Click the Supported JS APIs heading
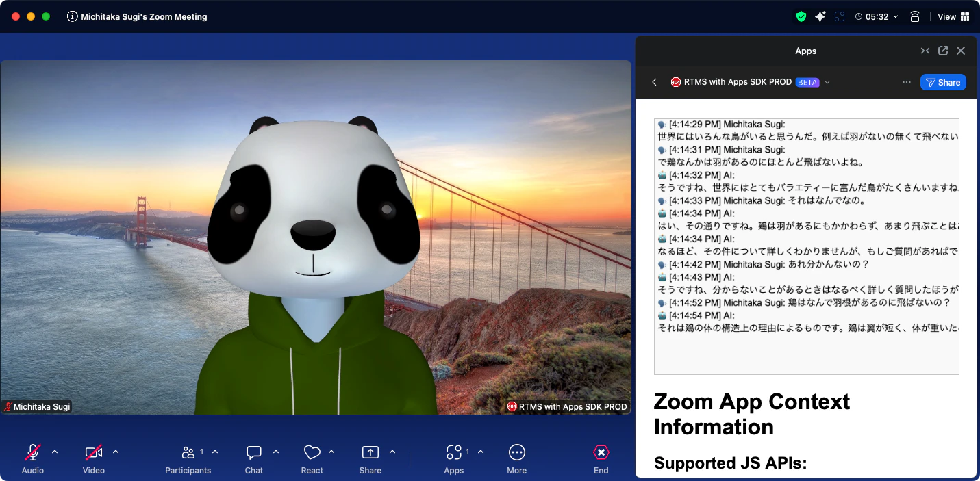980x481 pixels. [x=731, y=463]
